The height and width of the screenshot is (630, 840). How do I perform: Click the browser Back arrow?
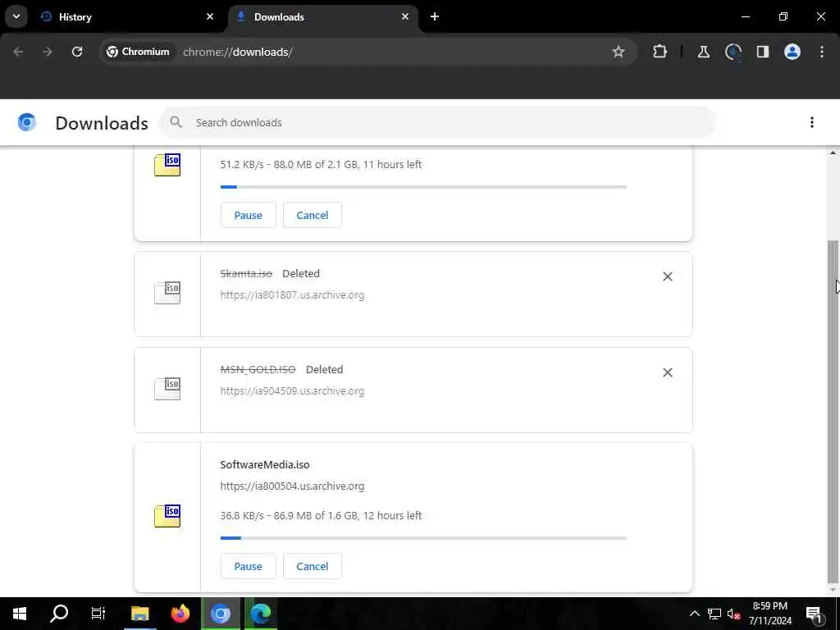[x=18, y=52]
